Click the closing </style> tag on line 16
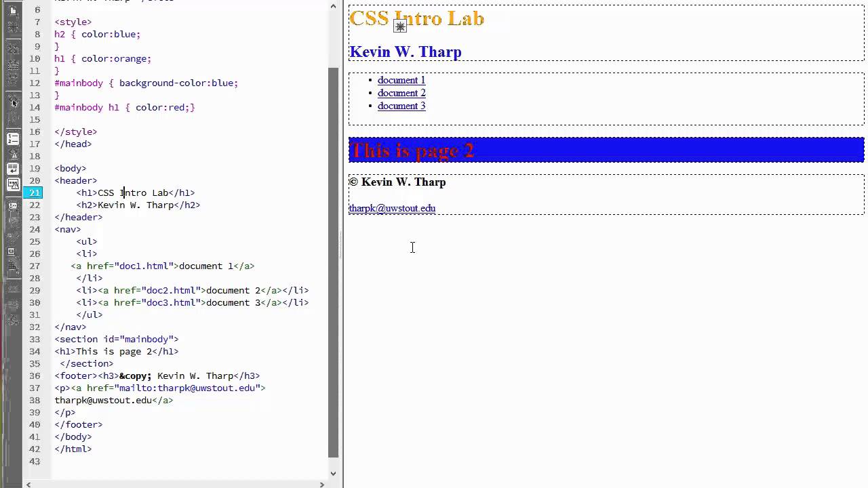 coord(76,131)
